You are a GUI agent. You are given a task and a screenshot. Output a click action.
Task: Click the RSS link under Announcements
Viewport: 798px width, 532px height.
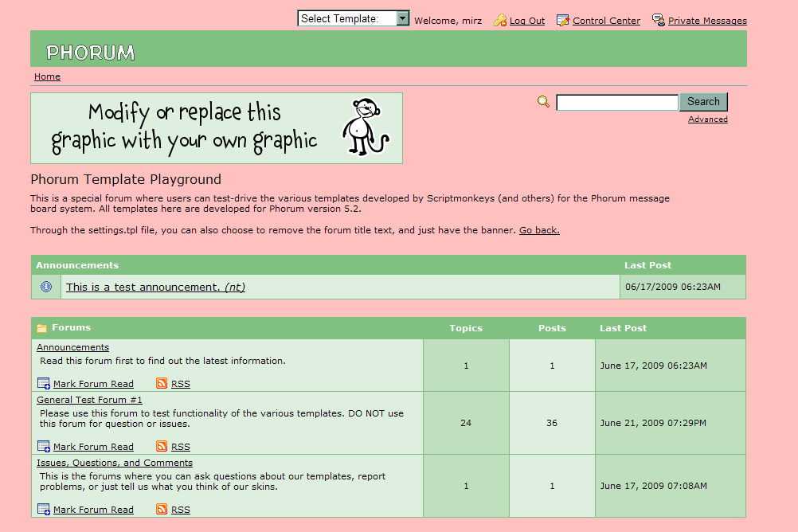coord(181,384)
